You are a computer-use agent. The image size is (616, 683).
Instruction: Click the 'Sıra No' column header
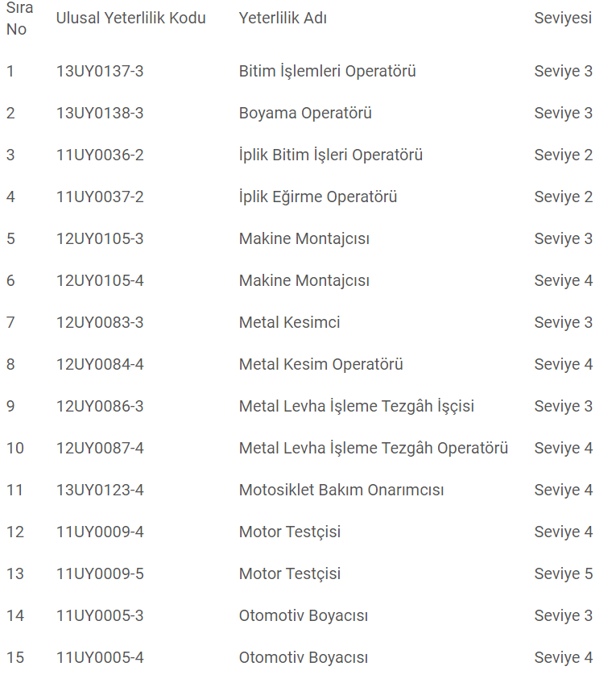tap(19, 18)
